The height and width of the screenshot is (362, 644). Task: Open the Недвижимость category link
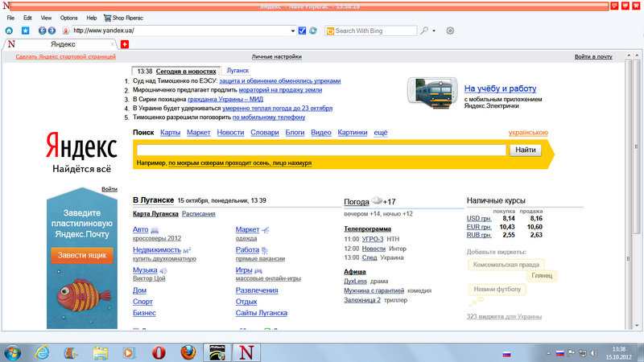(157, 250)
